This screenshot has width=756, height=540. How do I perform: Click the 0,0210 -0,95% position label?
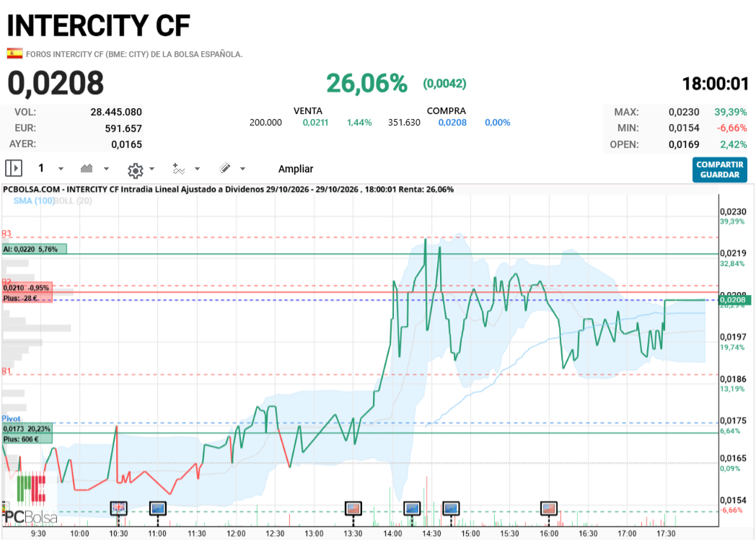[x=27, y=288]
